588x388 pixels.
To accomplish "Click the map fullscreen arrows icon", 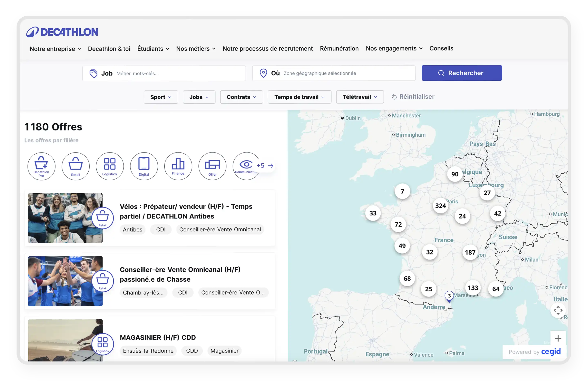I will tap(558, 310).
